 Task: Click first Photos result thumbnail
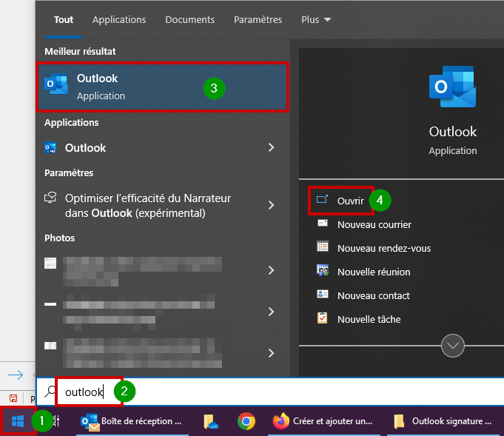50,263
